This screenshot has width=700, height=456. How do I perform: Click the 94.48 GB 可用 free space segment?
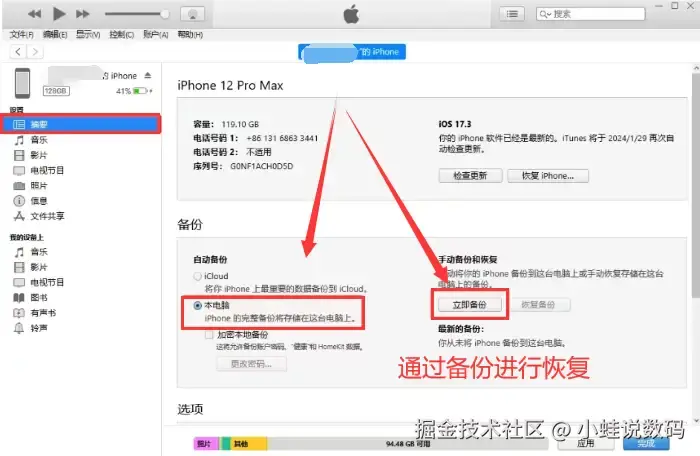(x=408, y=443)
